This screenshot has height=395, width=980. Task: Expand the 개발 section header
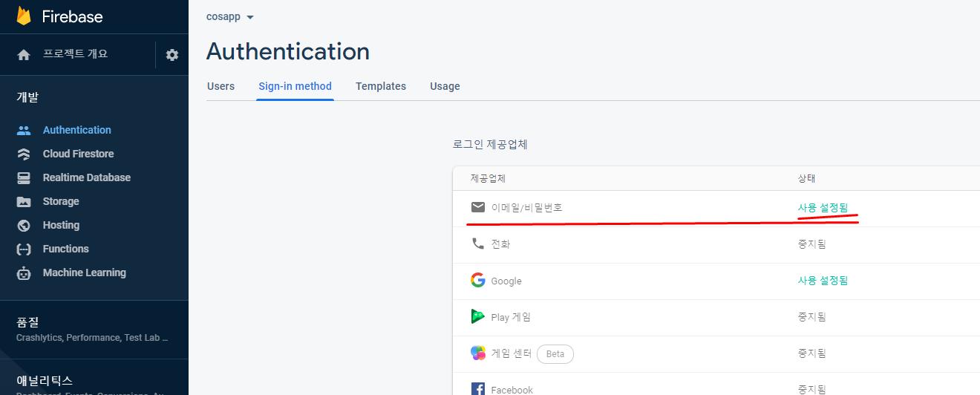pyautogui.click(x=27, y=97)
